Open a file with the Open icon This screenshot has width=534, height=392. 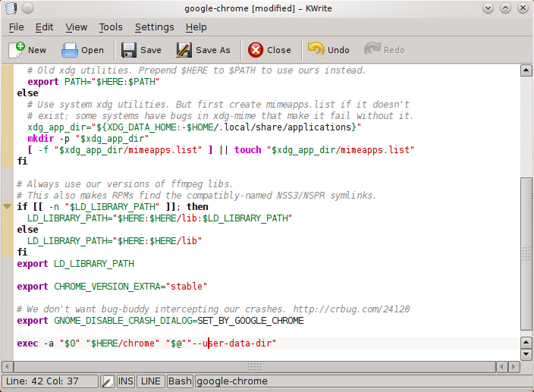click(x=70, y=50)
